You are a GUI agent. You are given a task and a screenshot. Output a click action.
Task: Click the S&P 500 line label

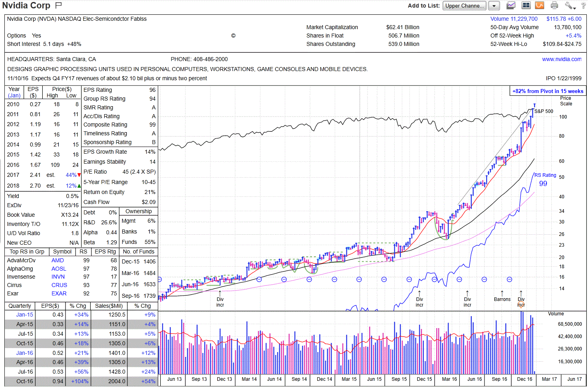point(544,111)
